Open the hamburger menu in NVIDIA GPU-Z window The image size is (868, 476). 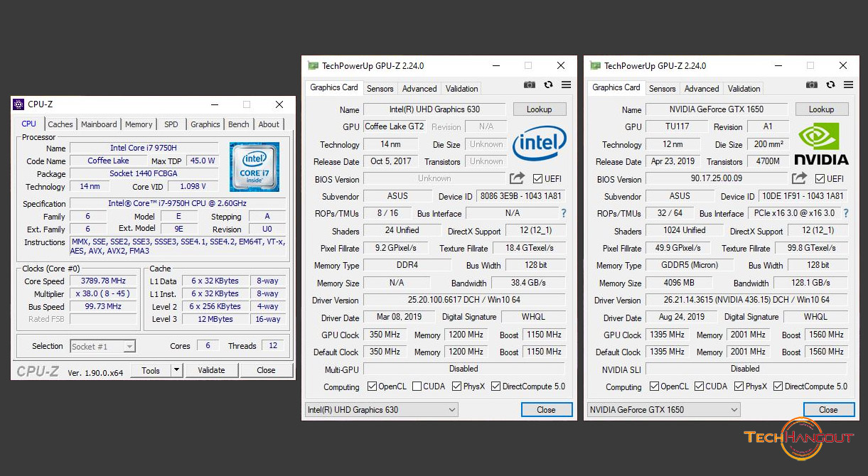[x=848, y=85]
